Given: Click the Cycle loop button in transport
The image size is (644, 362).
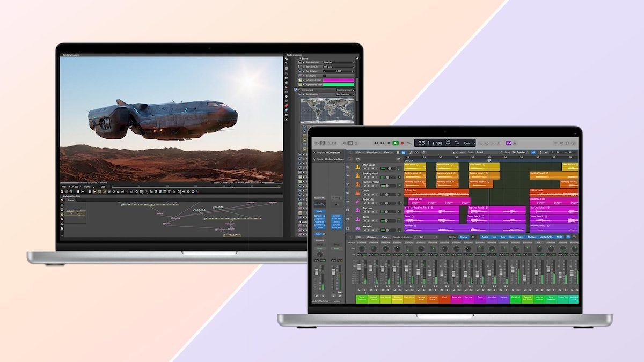Looking at the screenshot, I should pyautogui.click(x=408, y=143).
